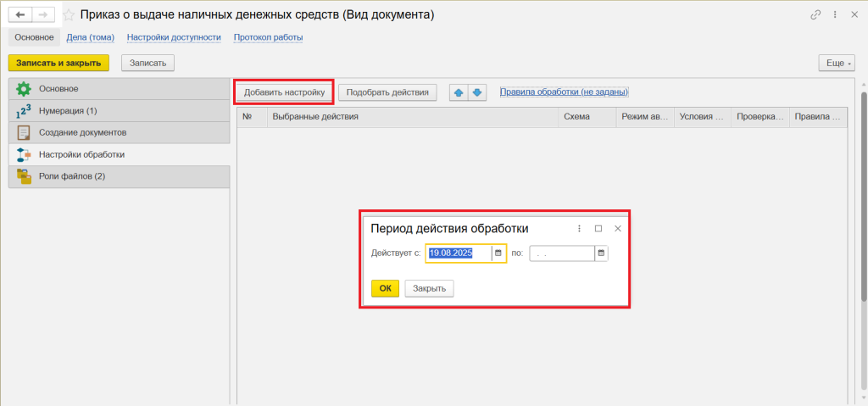Image resolution: width=868 pixels, height=406 pixels.
Task: Click 'Добавить настройку' button
Action: 284,92
